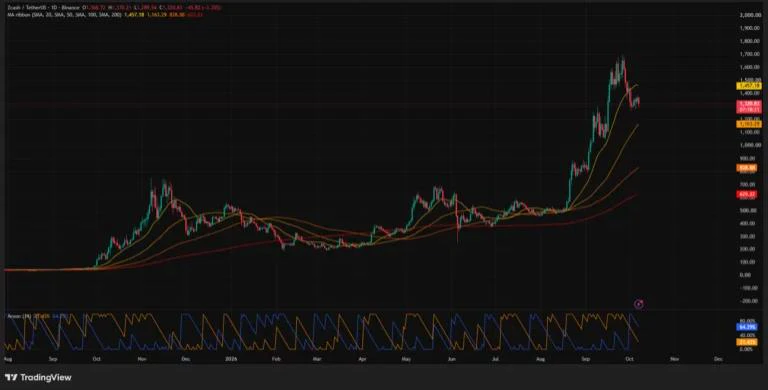Click the blue 64.29% Aroon axis label

747,327
